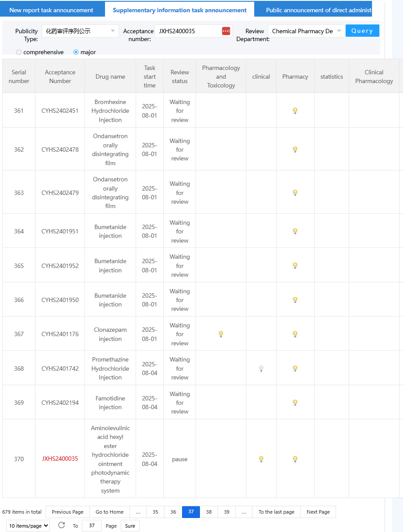Open acceptance number link JXHS2400035
Viewport: 403px width, 532px height.
[x=60, y=459]
